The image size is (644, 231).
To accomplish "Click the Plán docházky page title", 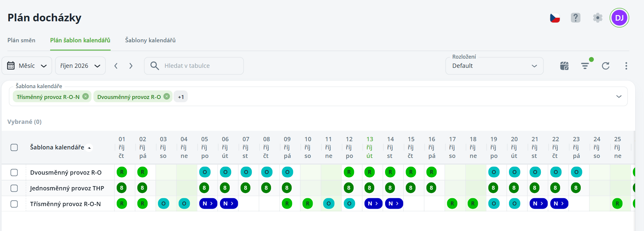I will click(x=45, y=17).
